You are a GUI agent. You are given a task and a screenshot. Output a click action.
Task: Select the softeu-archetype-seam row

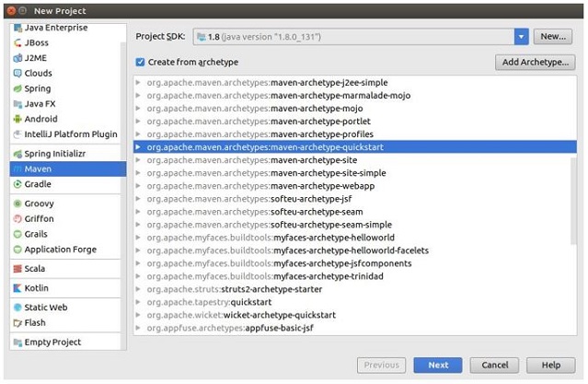point(355,212)
